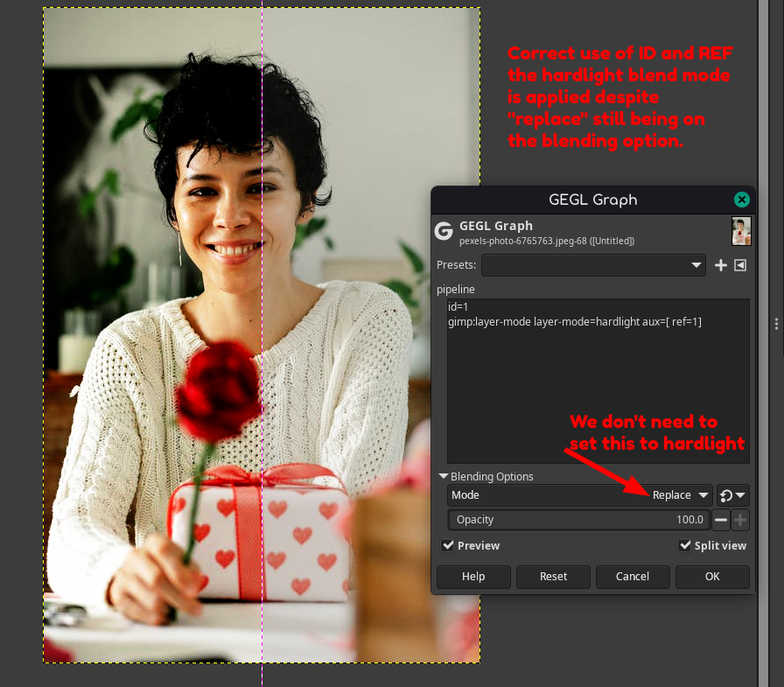The height and width of the screenshot is (687, 784).
Task: Click the Help button
Action: pos(473,577)
